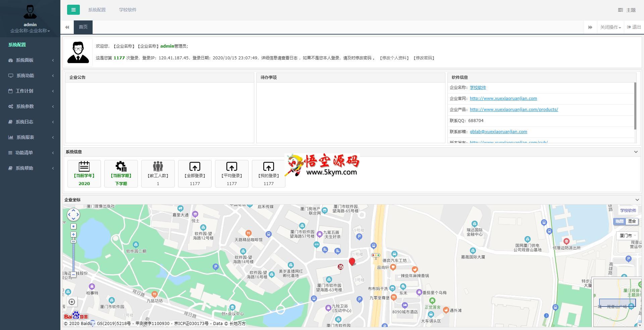Click the 软件信息 panel scrollbar
This screenshot has width=644, height=330.
(x=635, y=106)
